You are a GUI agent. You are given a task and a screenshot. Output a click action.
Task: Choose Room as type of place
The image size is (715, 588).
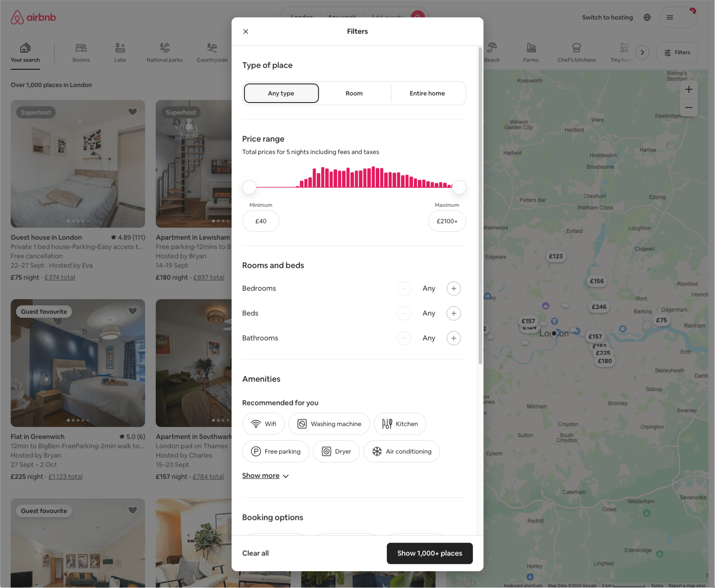pyautogui.click(x=354, y=93)
